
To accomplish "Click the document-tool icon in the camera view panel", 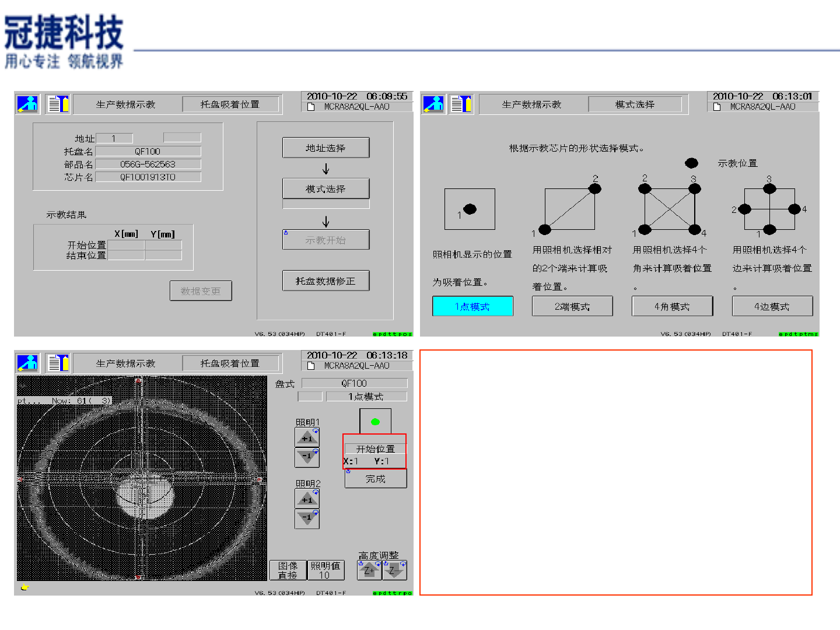I will (58, 363).
